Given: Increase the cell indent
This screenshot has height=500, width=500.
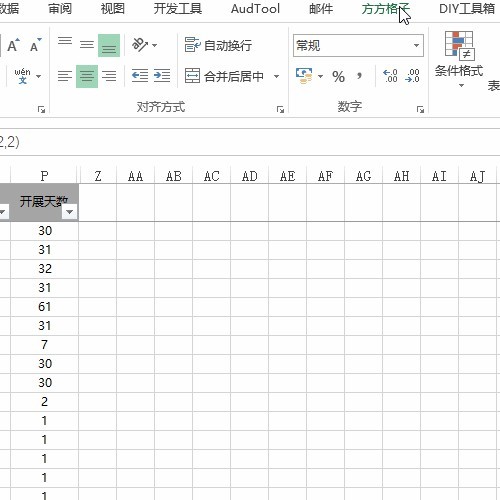Looking at the screenshot, I should [162, 76].
